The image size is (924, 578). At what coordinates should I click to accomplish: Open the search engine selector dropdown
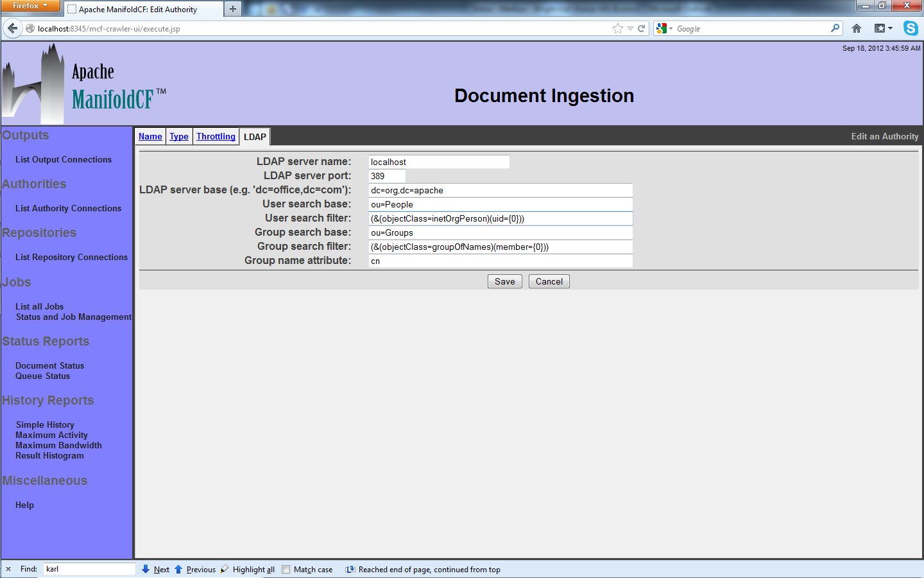[663, 28]
